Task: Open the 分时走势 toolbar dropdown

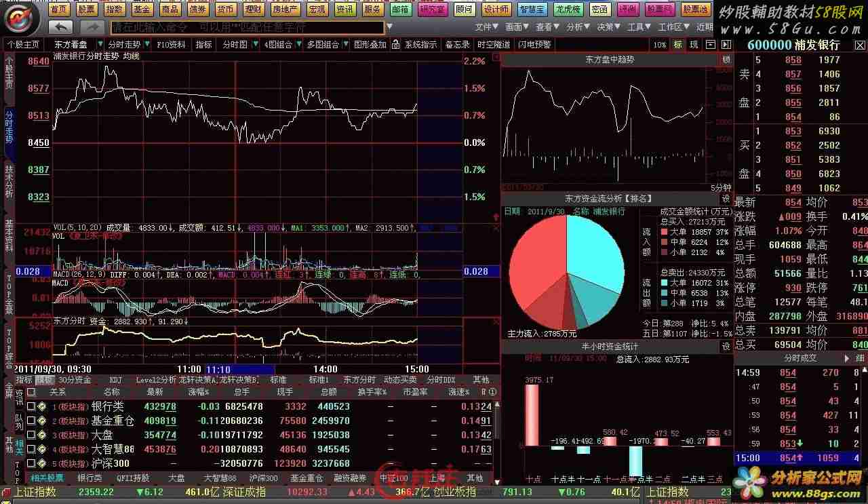Action: 147,45
